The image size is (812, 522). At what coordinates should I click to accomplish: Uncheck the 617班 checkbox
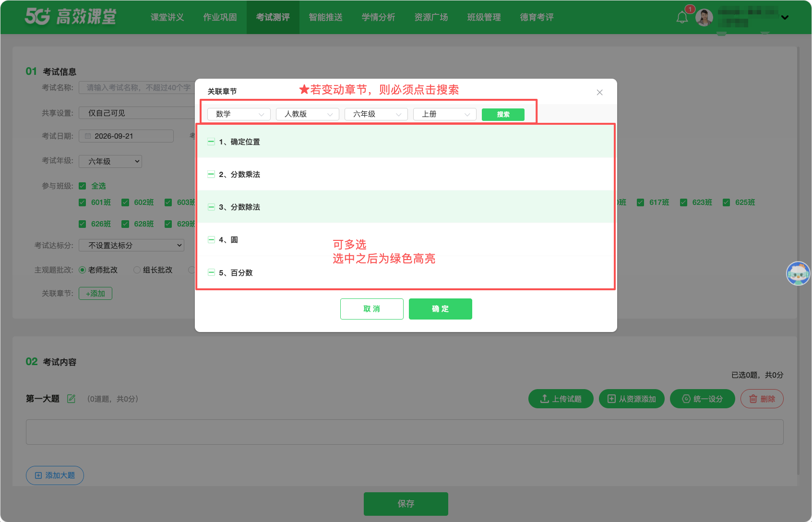pos(640,202)
